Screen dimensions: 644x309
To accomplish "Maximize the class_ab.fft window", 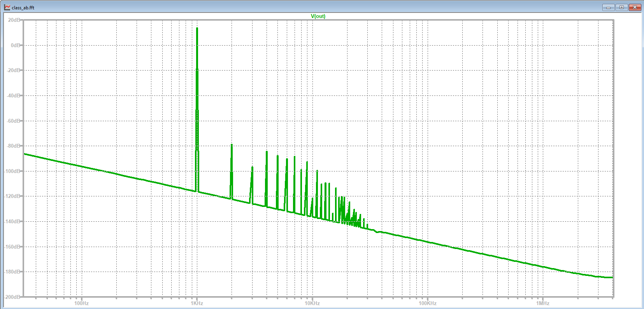I will pos(621,7).
